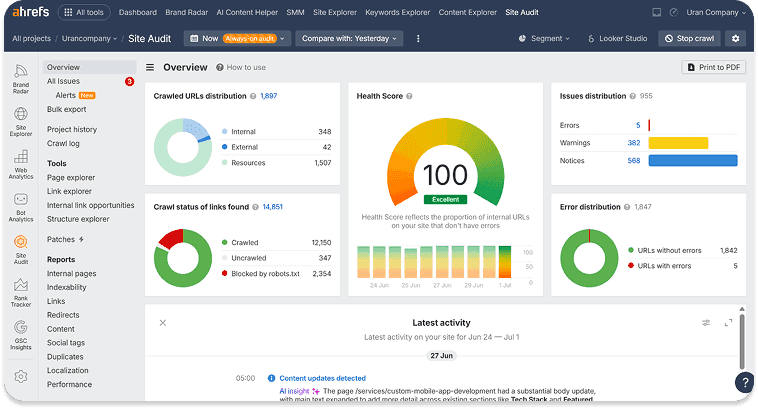Screen dimensions: 758x409
Task: Open the Segment dropdown
Action: [544, 38]
